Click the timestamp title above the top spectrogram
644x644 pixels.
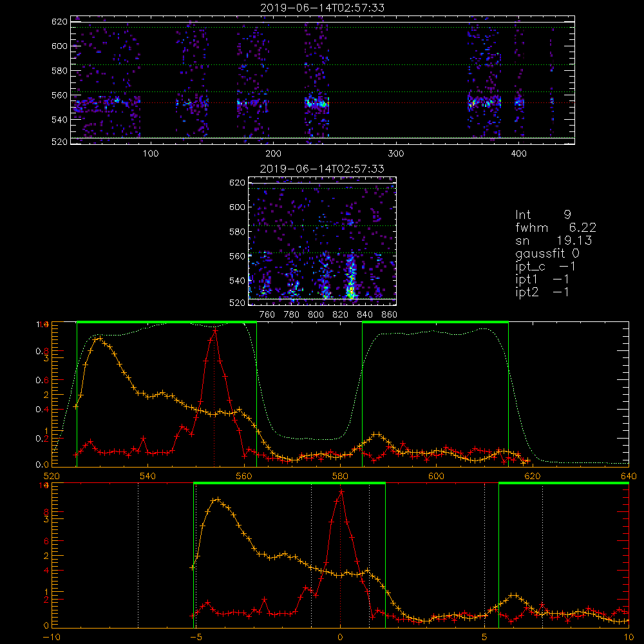(x=323, y=8)
